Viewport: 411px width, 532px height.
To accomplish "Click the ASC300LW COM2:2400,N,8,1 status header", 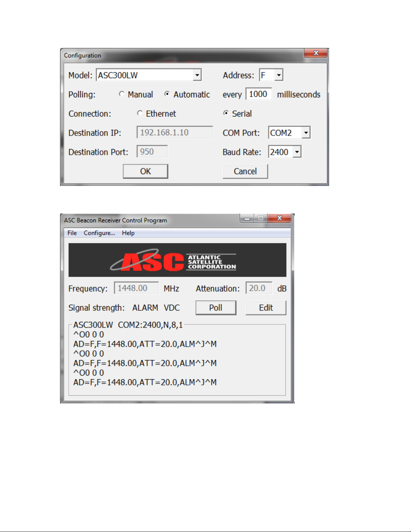I will tap(128, 325).
